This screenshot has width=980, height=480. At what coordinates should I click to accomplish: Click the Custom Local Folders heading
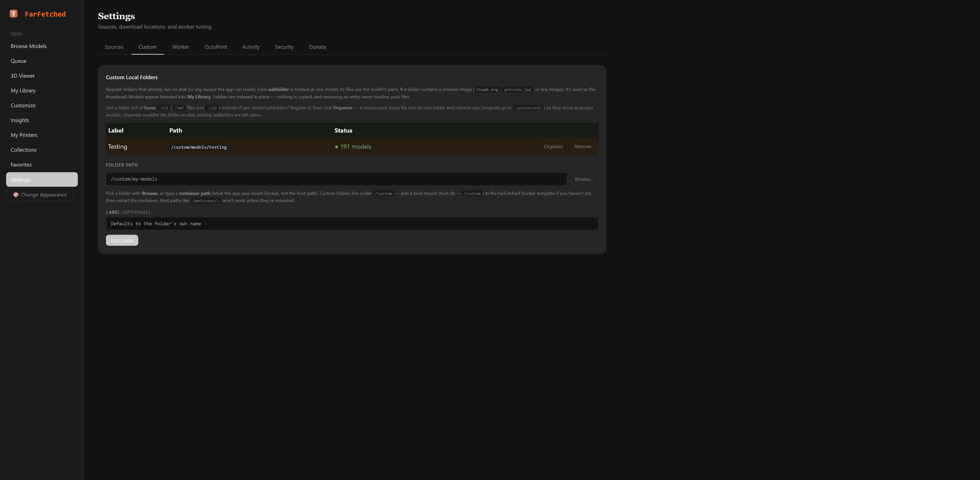tap(132, 77)
